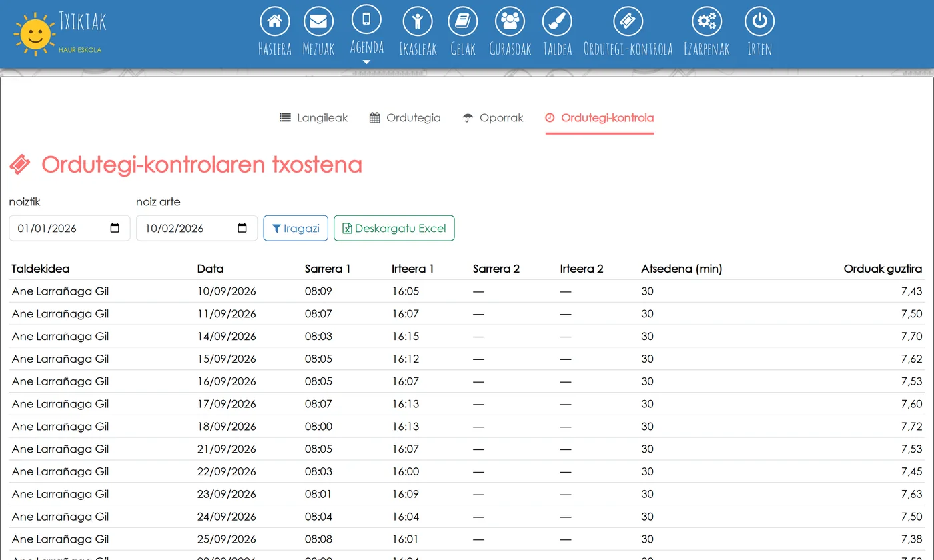This screenshot has width=934, height=560.
Task: Open the Hasiera home icon
Action: 274,21
